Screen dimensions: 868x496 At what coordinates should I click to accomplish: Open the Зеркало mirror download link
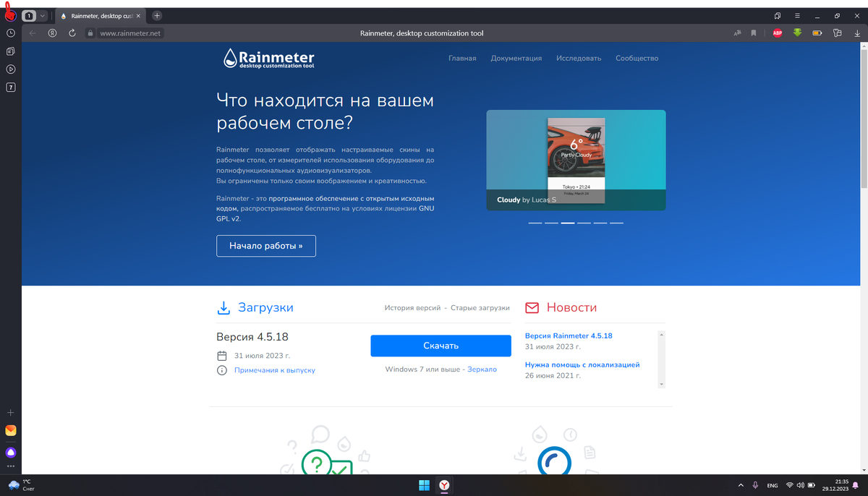point(482,369)
